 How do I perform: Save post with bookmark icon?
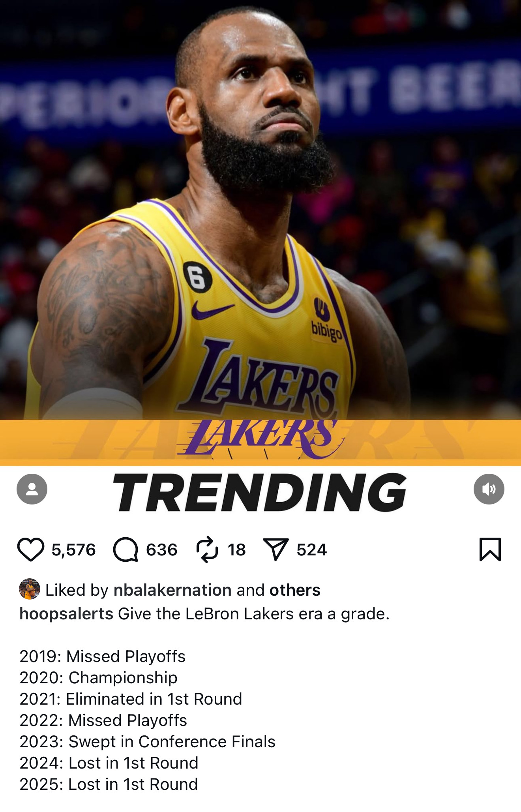[x=490, y=549]
